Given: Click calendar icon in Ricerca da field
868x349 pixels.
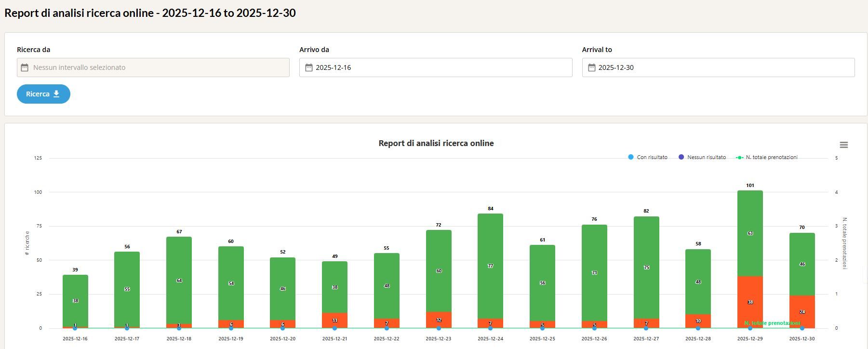Looking at the screenshot, I should (25, 67).
